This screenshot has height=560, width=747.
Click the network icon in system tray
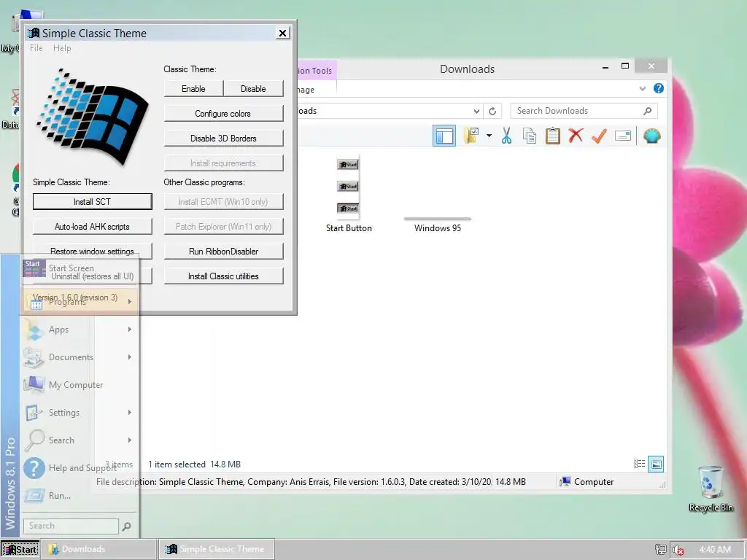[x=660, y=550]
